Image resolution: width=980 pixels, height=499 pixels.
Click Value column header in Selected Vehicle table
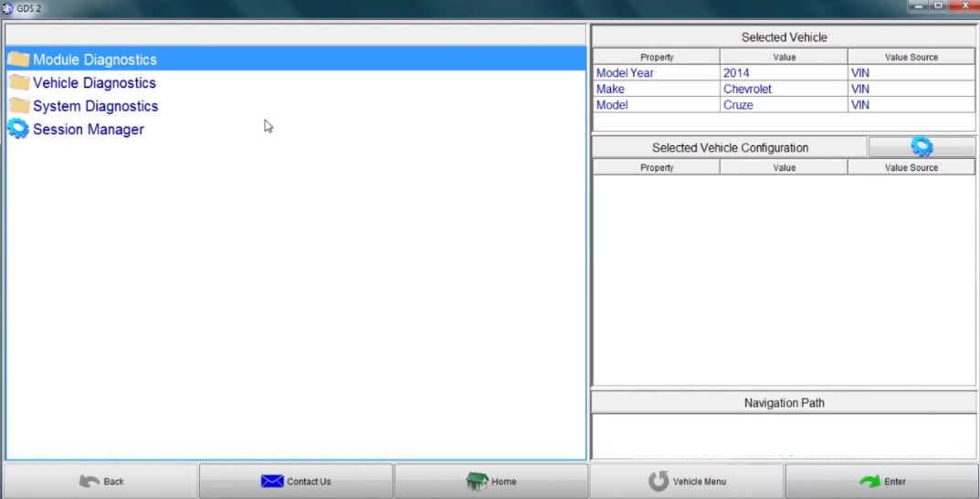click(784, 57)
